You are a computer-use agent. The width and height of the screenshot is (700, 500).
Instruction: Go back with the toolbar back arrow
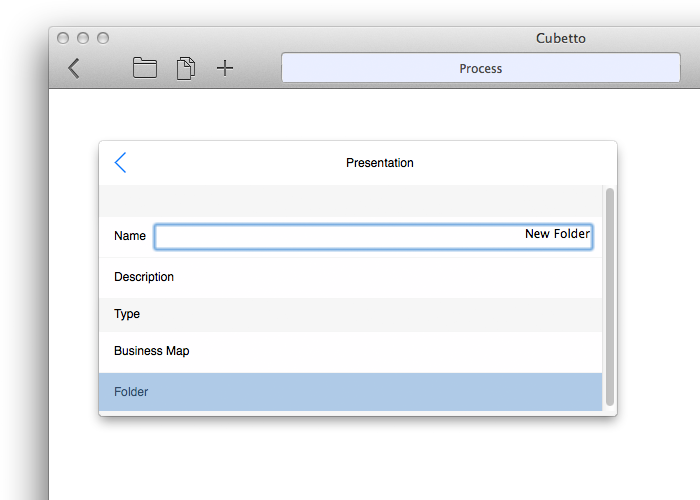click(x=74, y=68)
